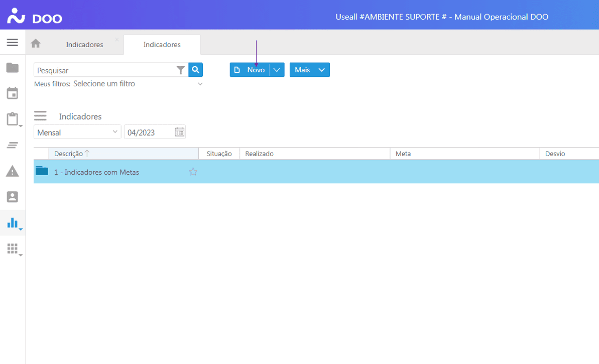Image resolution: width=599 pixels, height=364 pixels.
Task: Switch to the first Indicadores tab
Action: [84, 45]
